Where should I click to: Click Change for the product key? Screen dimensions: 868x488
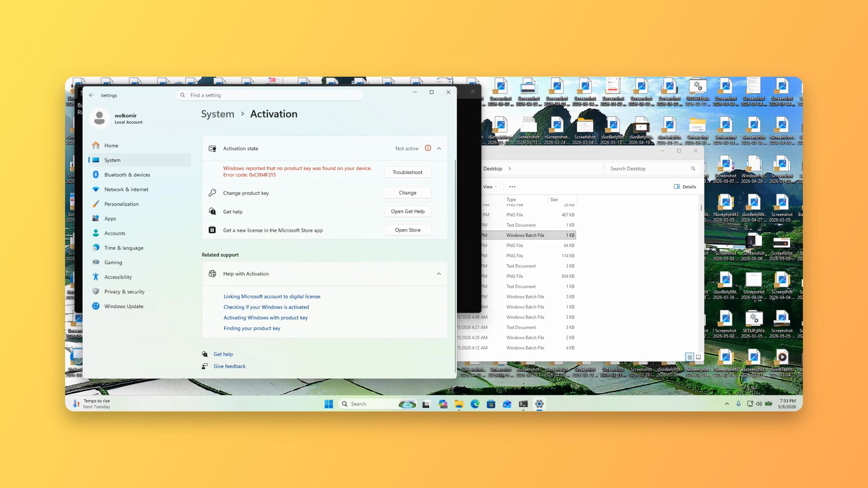coord(407,193)
